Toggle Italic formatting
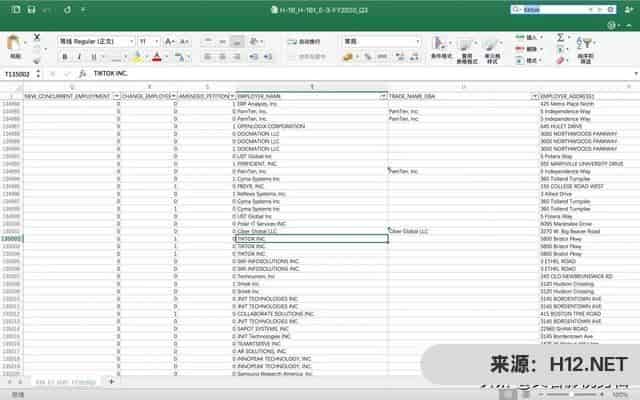The height and width of the screenshot is (400, 640). 79,57
